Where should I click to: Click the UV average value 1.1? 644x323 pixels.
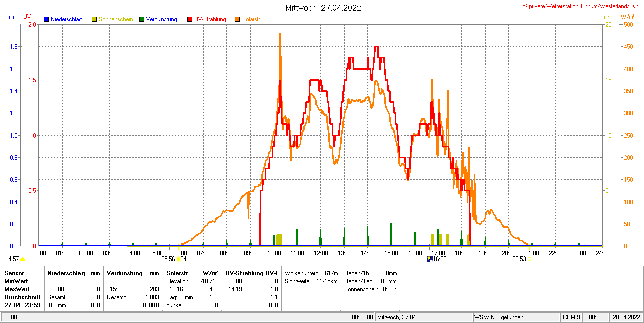(x=274, y=297)
